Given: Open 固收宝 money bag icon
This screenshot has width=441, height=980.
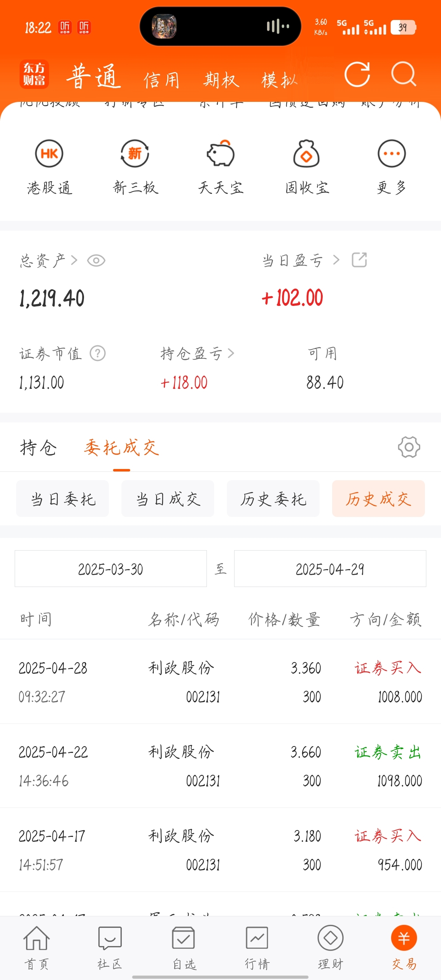Looking at the screenshot, I should coord(306,154).
